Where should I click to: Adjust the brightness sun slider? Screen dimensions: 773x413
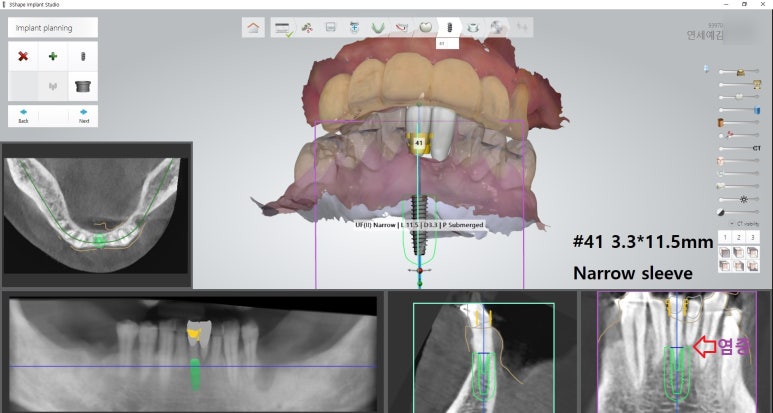(x=744, y=199)
